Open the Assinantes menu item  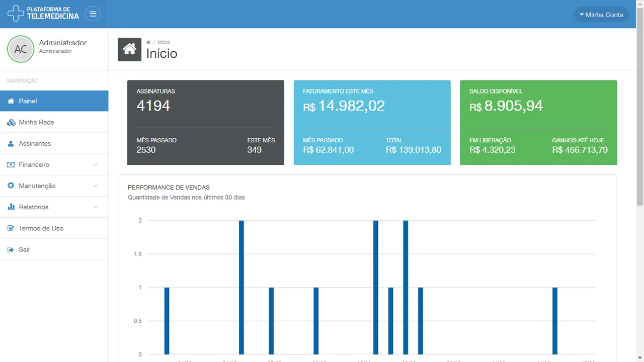tap(54, 143)
